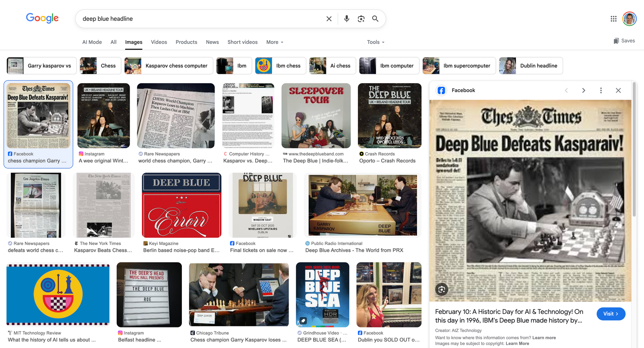Search inside image with Lens overlay icon
Screen dimensions: 644x348
point(442,289)
